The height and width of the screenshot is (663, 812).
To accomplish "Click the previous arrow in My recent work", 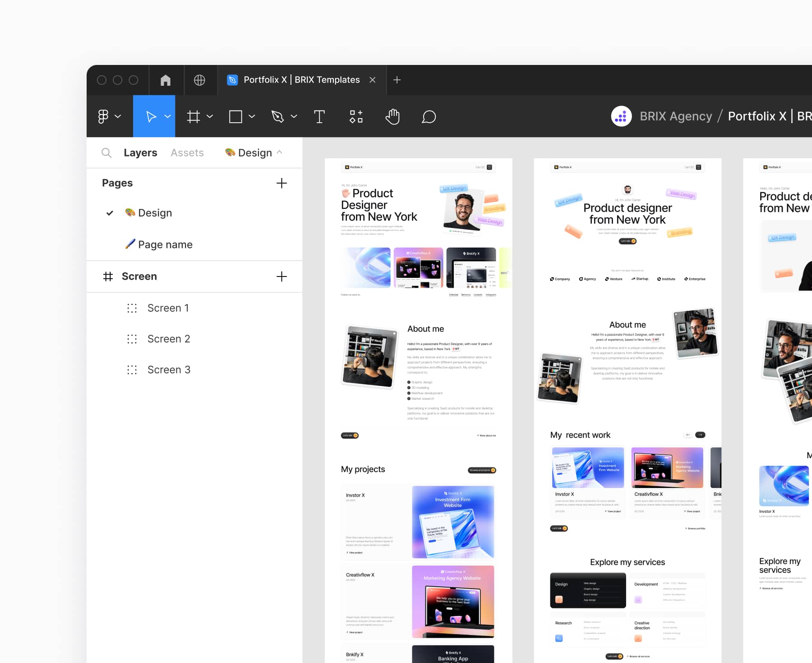I will [688, 435].
